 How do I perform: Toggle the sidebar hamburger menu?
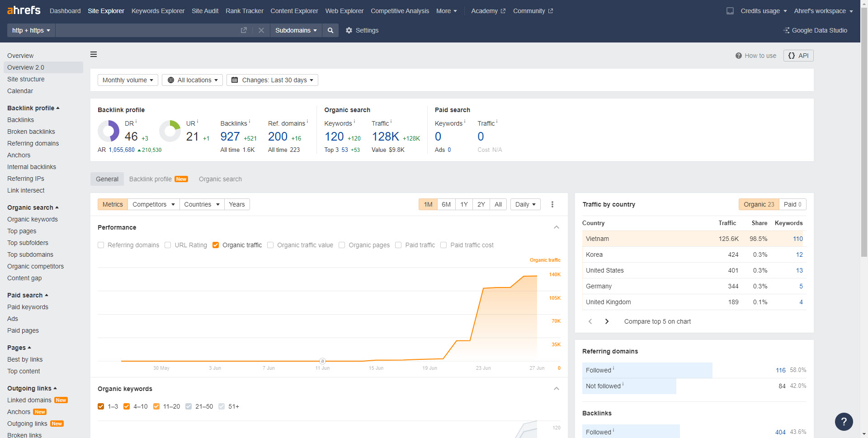(x=94, y=54)
